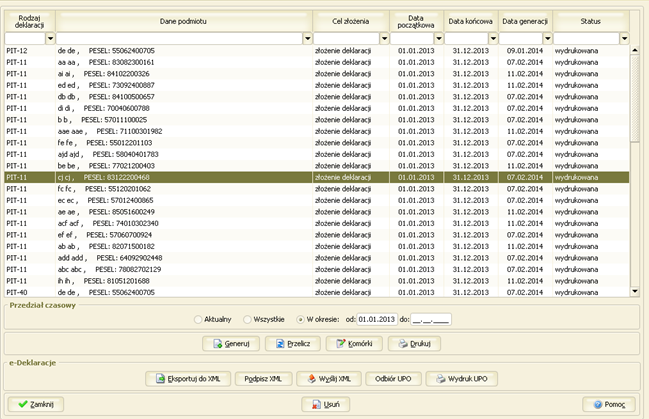The height and width of the screenshot is (419, 649).
Task: Sort by Data generacji column header
Action: coord(525,22)
